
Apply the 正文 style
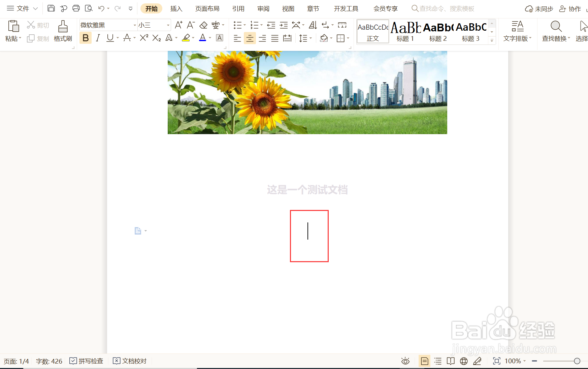point(373,32)
